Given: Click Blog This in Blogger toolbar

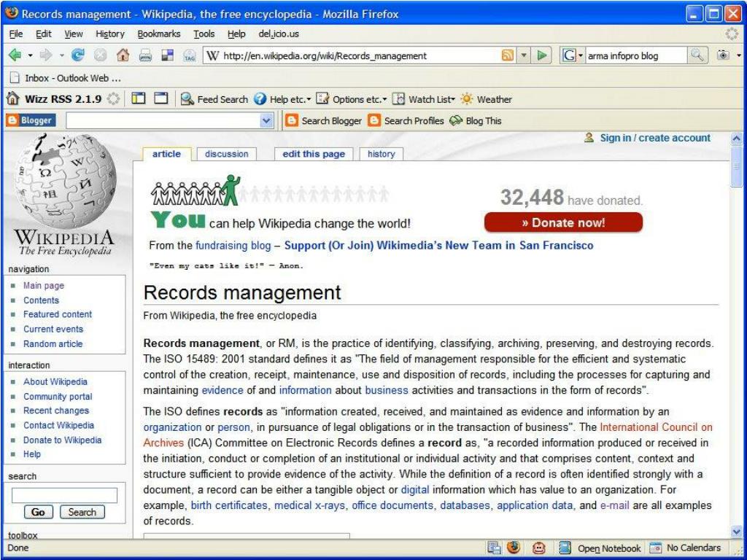Looking at the screenshot, I should pyautogui.click(x=476, y=120).
